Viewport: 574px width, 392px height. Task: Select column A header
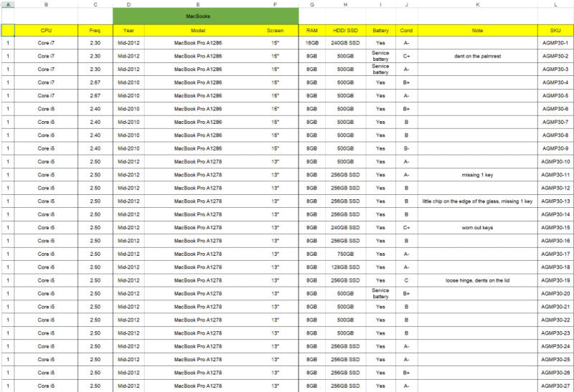click(8, 4)
